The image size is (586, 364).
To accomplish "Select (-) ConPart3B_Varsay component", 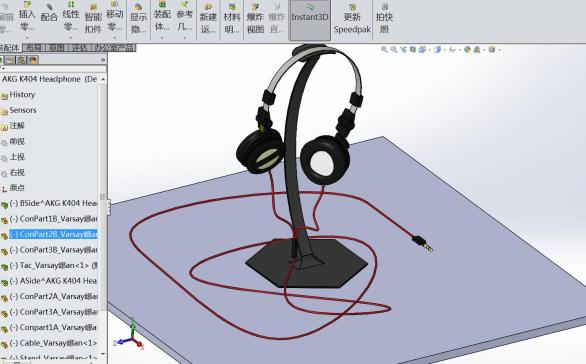I will tap(53, 250).
